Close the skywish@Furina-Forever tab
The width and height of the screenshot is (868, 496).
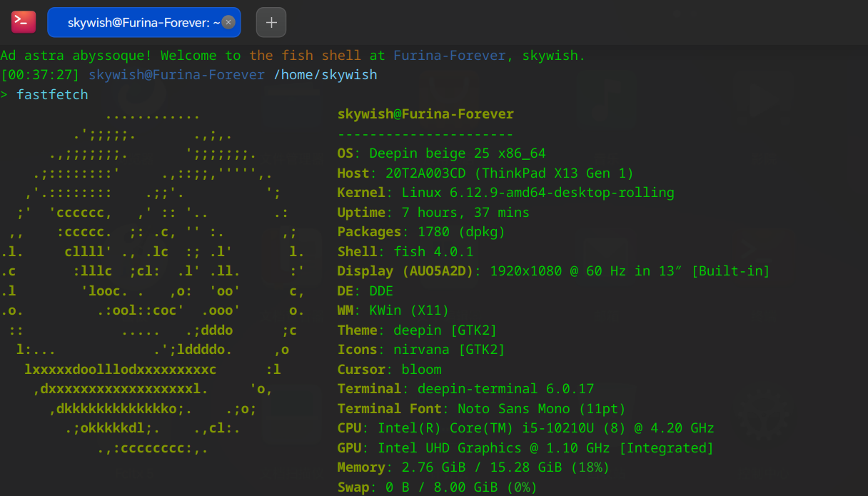click(x=228, y=22)
